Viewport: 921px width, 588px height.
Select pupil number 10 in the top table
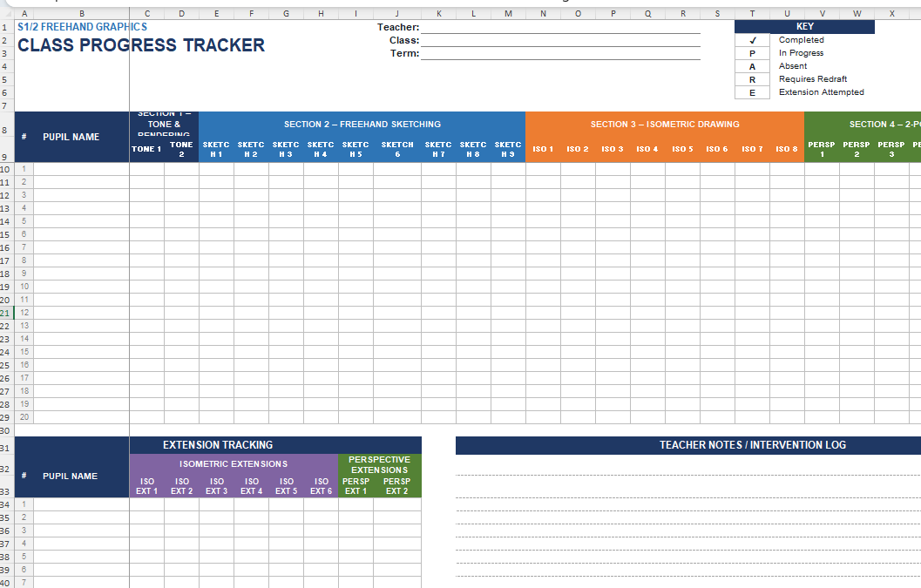(x=24, y=287)
